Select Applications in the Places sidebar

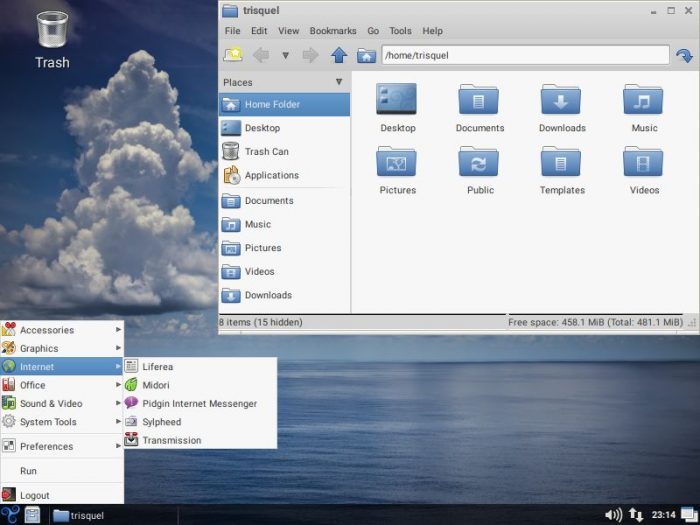coord(271,175)
